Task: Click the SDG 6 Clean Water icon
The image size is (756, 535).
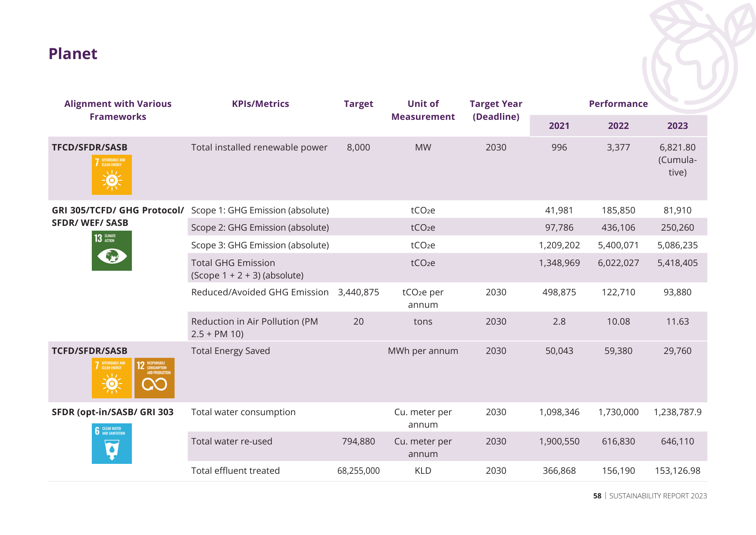Action: point(112,444)
